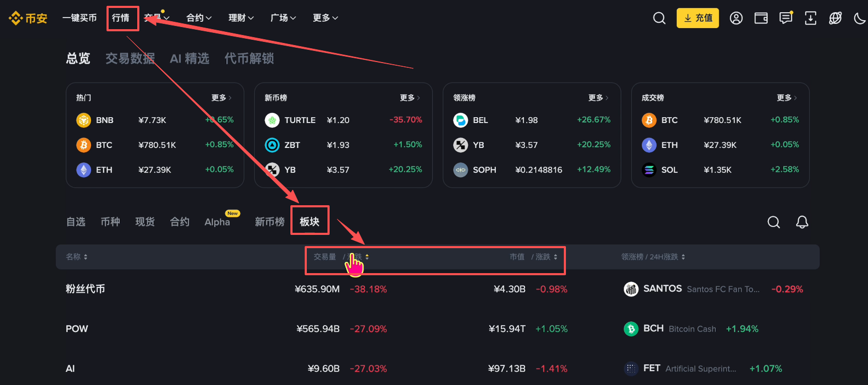This screenshot has width=868, height=385.
Task: Click the search icon in top navigation
Action: 659,18
